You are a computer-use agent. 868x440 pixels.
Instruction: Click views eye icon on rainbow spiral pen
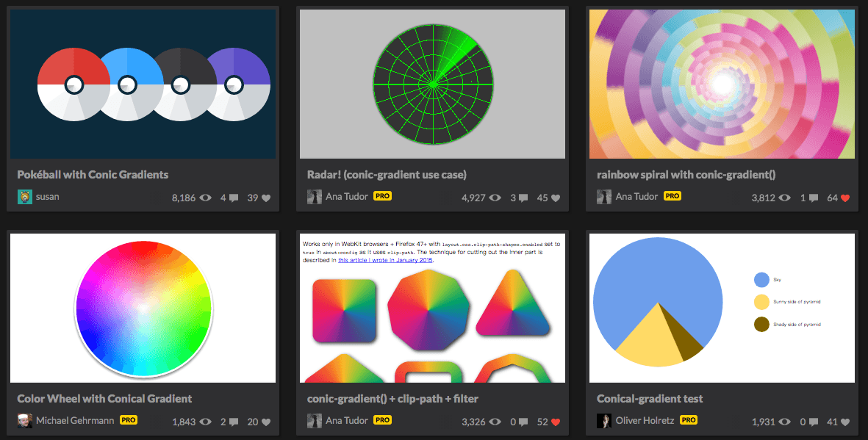click(x=785, y=198)
